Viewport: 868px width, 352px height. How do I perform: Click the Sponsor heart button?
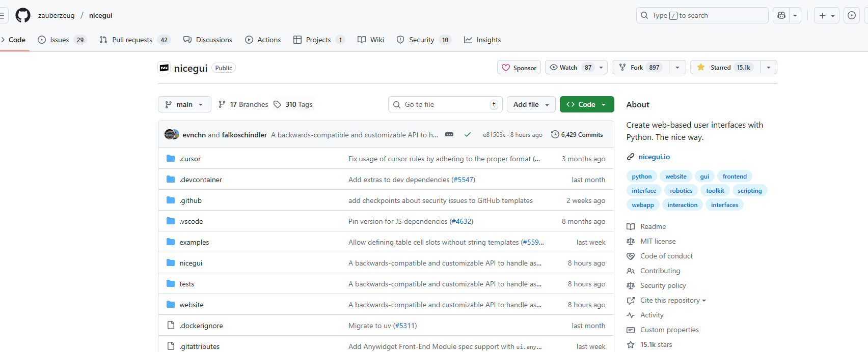click(519, 68)
